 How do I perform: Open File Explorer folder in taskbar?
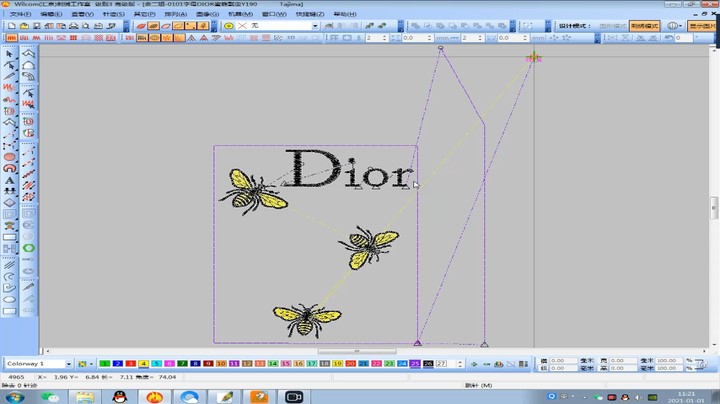coord(85,397)
